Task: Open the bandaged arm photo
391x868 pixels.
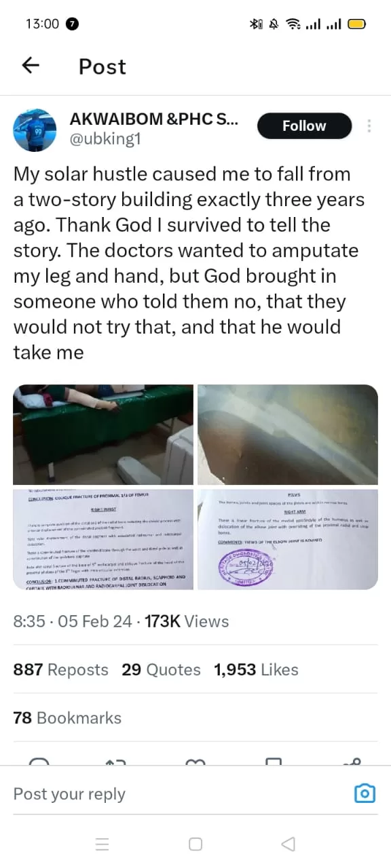Action: 103,435
